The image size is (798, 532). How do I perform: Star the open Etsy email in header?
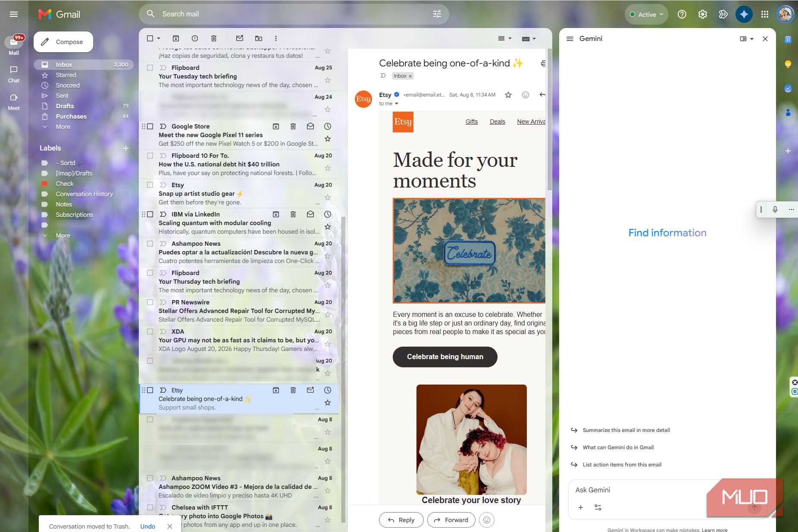click(x=508, y=95)
